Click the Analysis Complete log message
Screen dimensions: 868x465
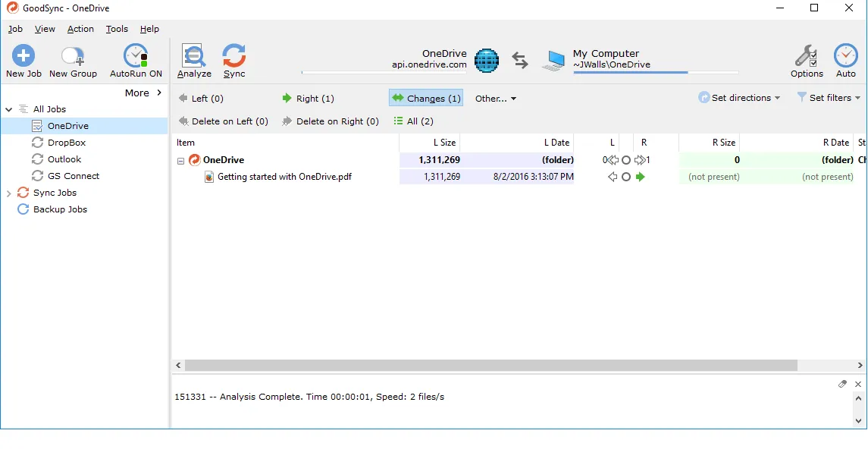click(x=309, y=397)
